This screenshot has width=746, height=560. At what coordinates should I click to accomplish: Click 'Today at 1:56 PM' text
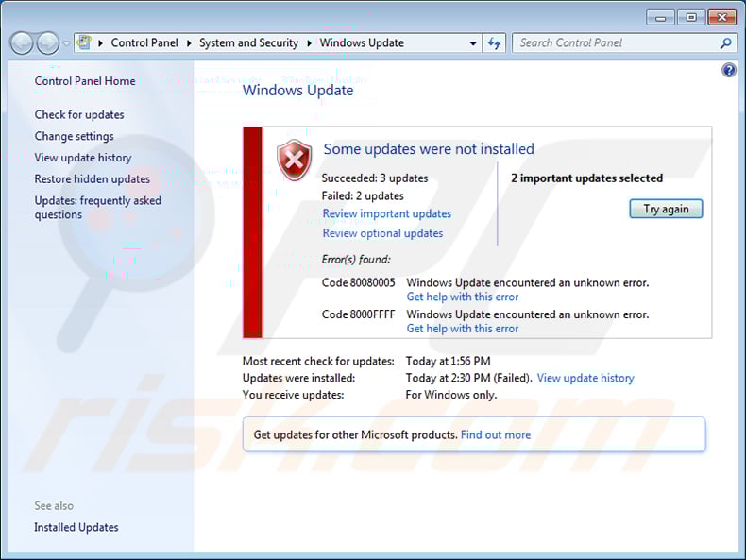[x=448, y=361]
